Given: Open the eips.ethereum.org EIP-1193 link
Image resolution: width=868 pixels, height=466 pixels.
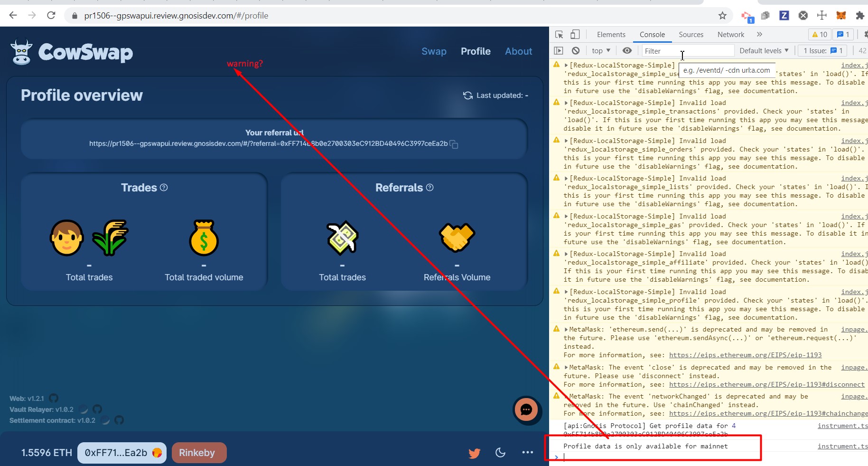Looking at the screenshot, I should pos(745,355).
